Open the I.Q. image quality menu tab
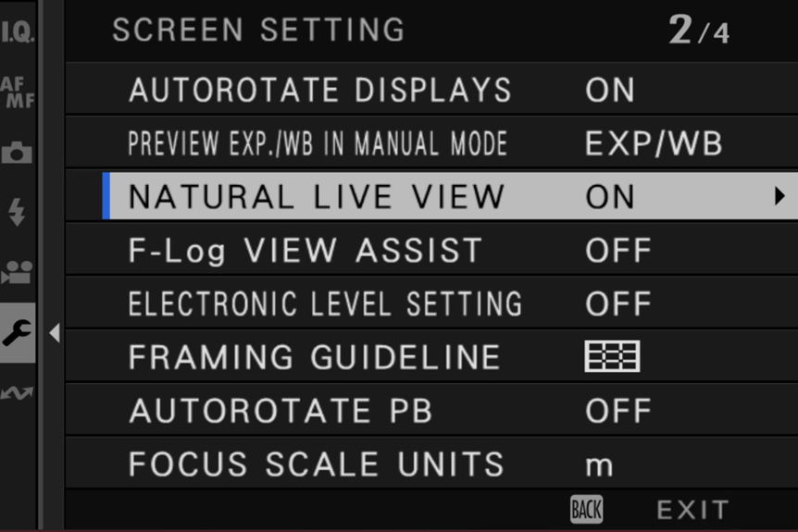Screen dimensions: 798x532 [x=18, y=31]
